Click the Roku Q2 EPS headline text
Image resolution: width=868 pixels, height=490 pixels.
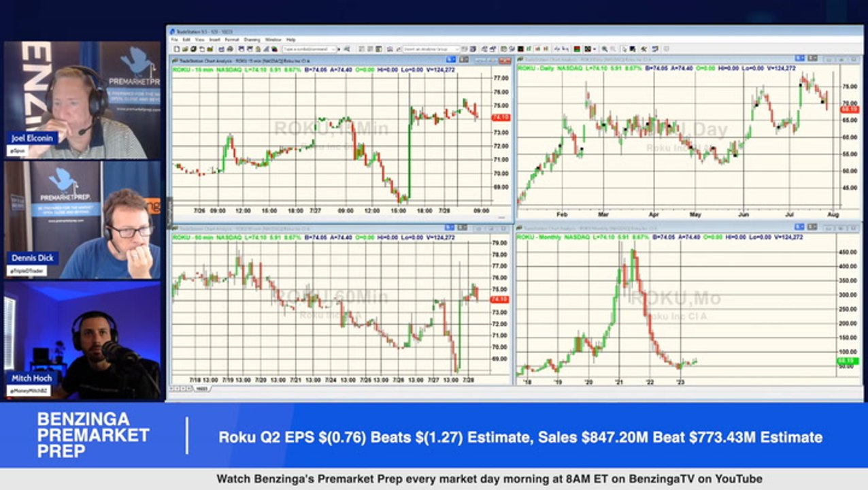(x=520, y=438)
